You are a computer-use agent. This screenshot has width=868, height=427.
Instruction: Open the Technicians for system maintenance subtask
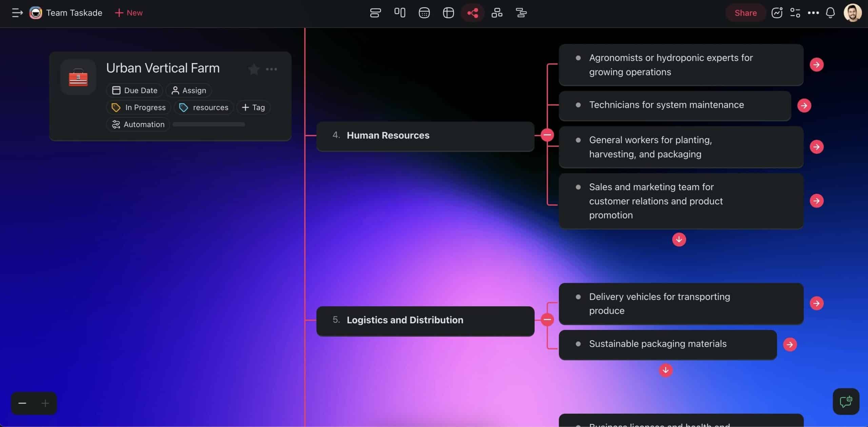pyautogui.click(x=805, y=105)
